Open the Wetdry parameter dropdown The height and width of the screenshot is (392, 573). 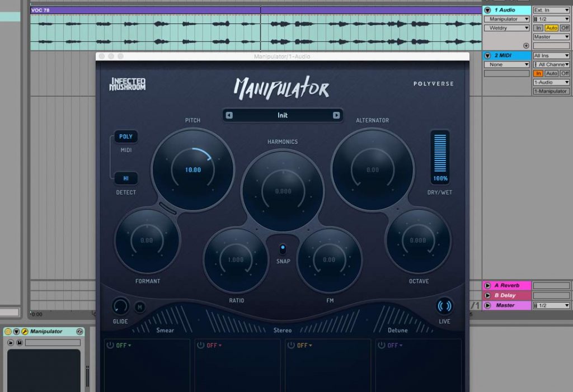(x=506, y=28)
